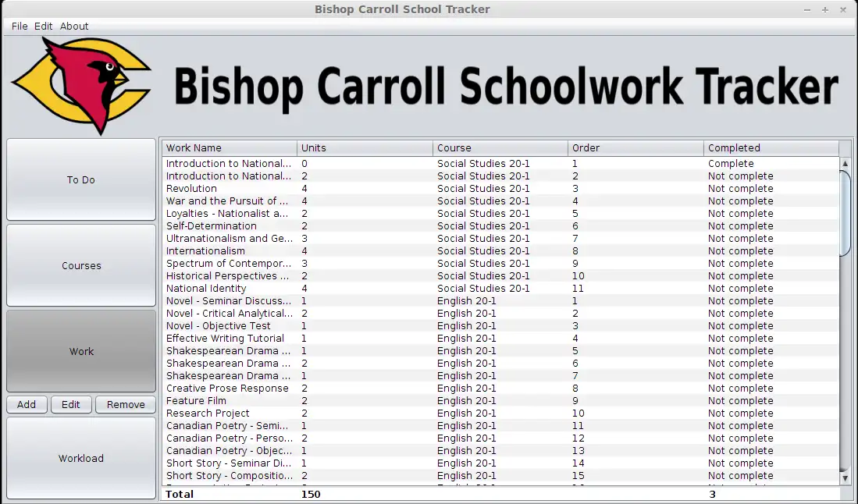The image size is (858, 504).
Task: Select the 'Historical Perspectives ...' row
Action: [500, 276]
